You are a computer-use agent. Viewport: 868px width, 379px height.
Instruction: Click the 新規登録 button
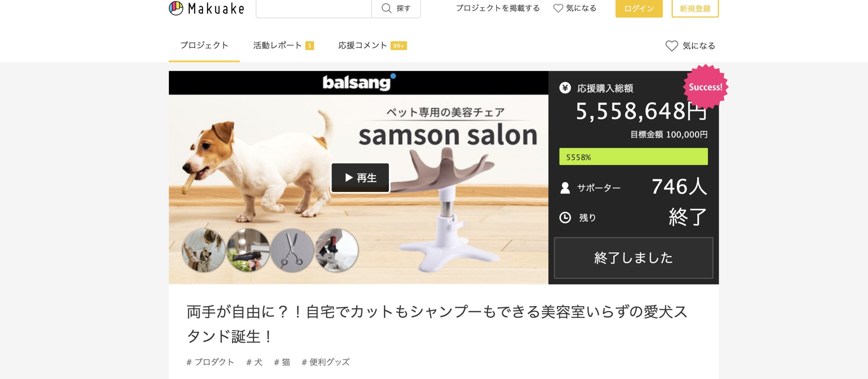(695, 8)
